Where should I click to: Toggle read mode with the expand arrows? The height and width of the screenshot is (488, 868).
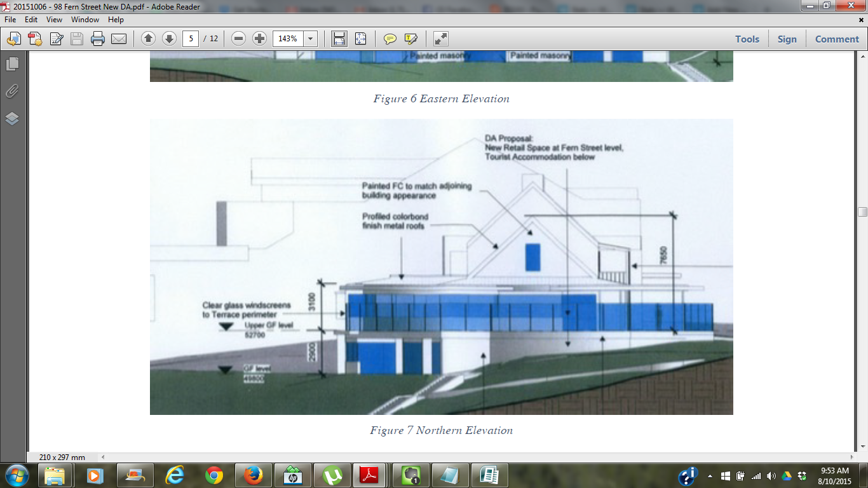click(441, 39)
